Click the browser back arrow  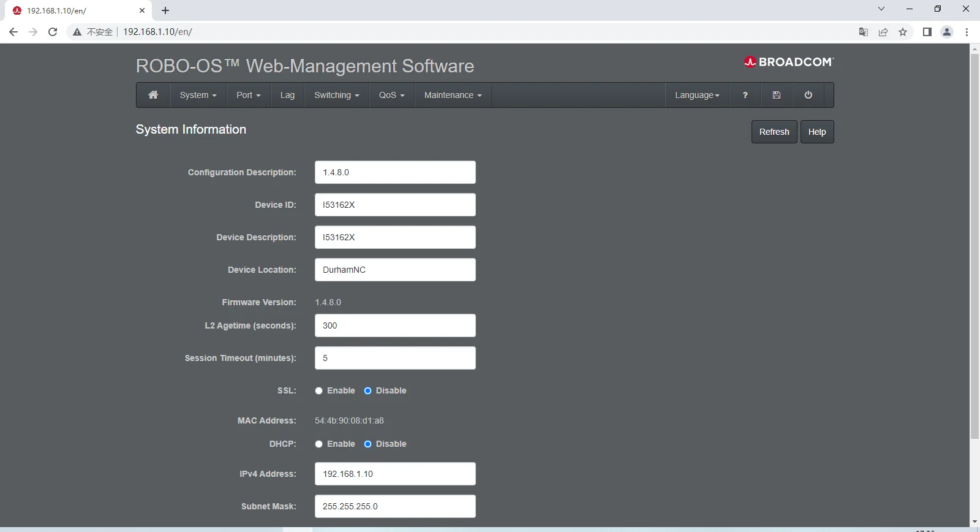pos(13,32)
